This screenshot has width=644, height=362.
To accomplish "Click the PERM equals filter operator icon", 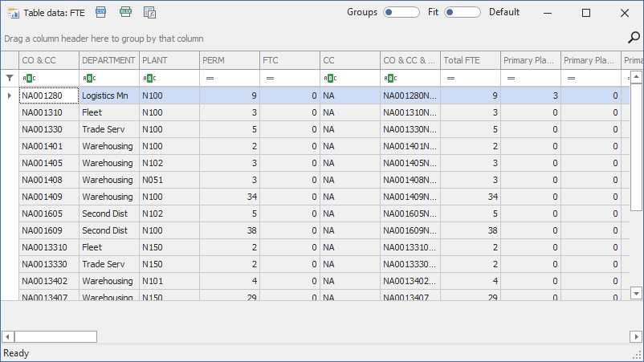I will [x=210, y=78].
